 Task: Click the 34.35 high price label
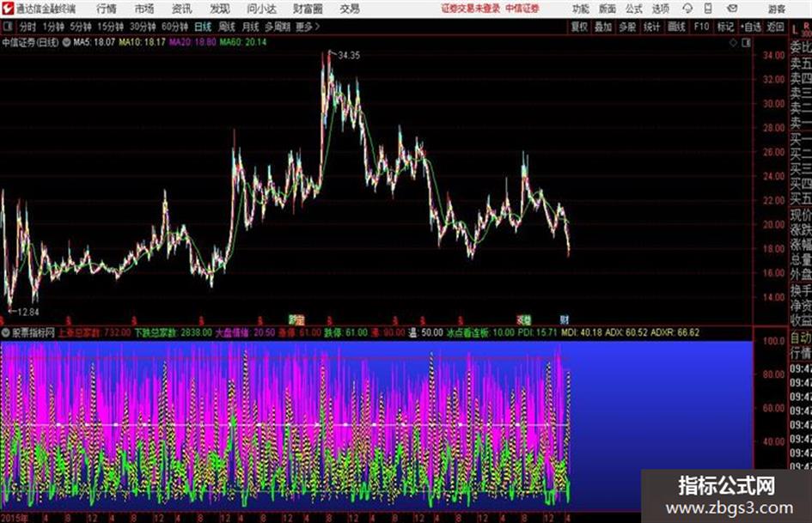pos(349,56)
